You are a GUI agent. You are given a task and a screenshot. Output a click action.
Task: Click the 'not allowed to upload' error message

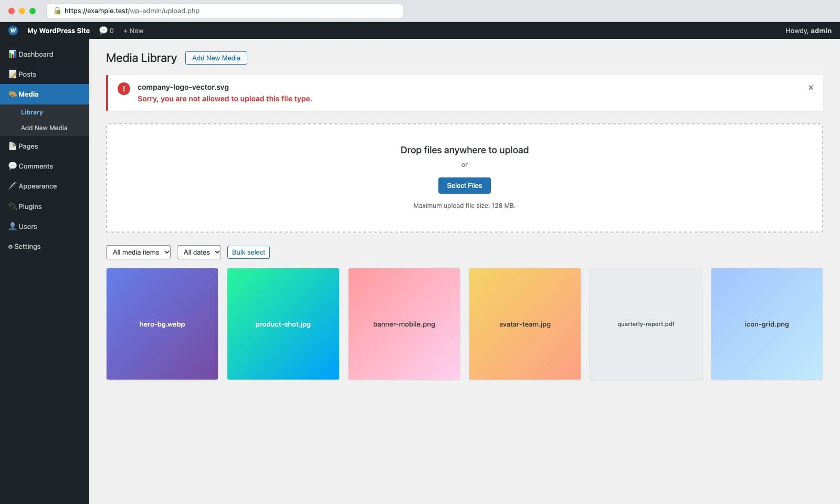coord(225,99)
